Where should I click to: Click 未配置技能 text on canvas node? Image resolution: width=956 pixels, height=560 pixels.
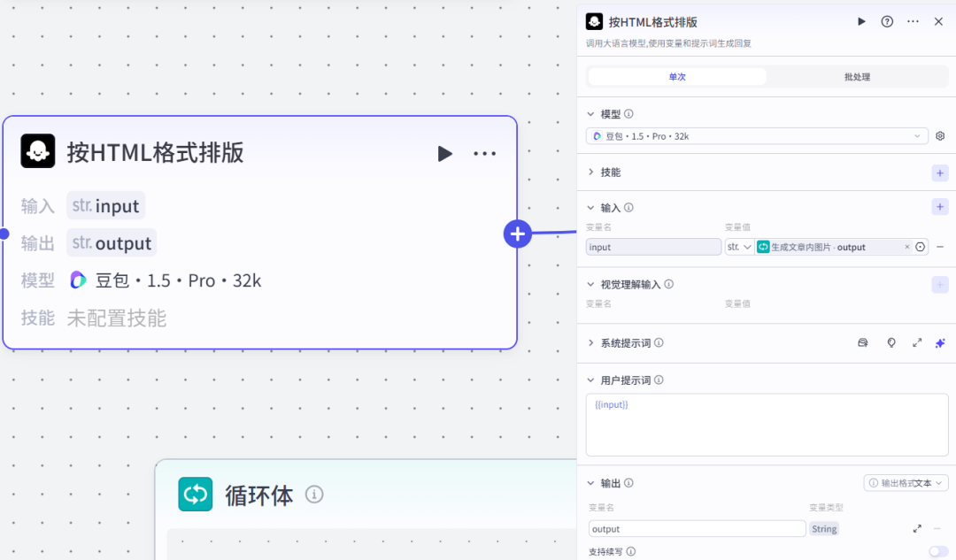[x=117, y=318]
